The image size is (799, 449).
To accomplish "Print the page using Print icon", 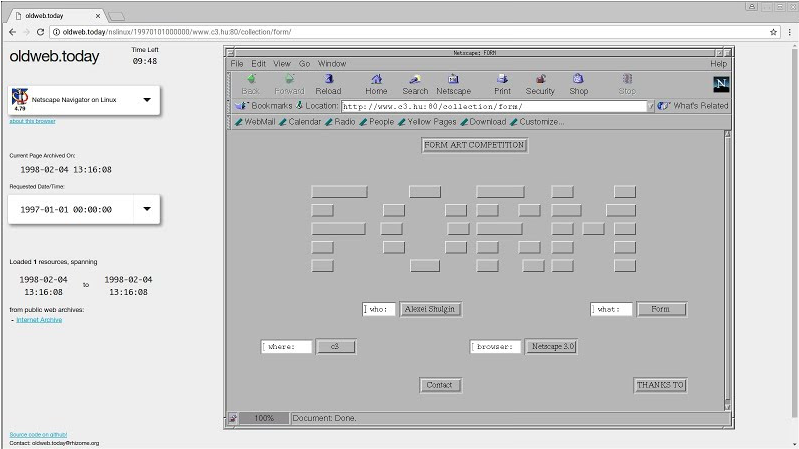I will 502,80.
